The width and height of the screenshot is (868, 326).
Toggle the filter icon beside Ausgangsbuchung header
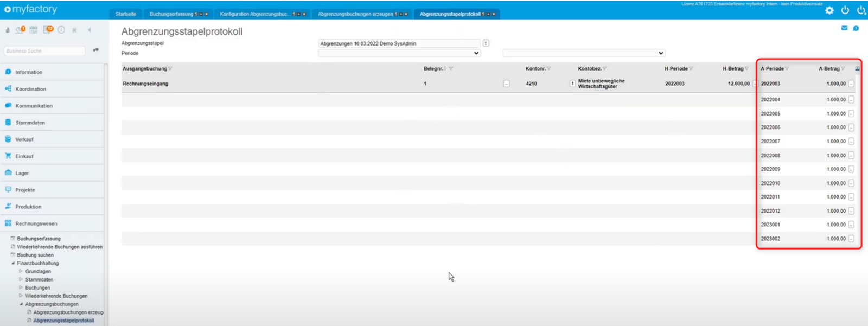170,69
